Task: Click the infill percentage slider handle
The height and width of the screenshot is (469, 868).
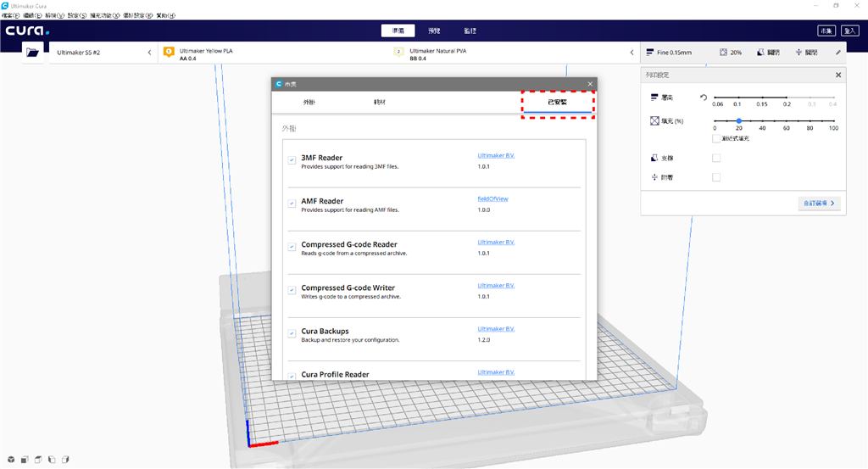Action: coord(738,121)
